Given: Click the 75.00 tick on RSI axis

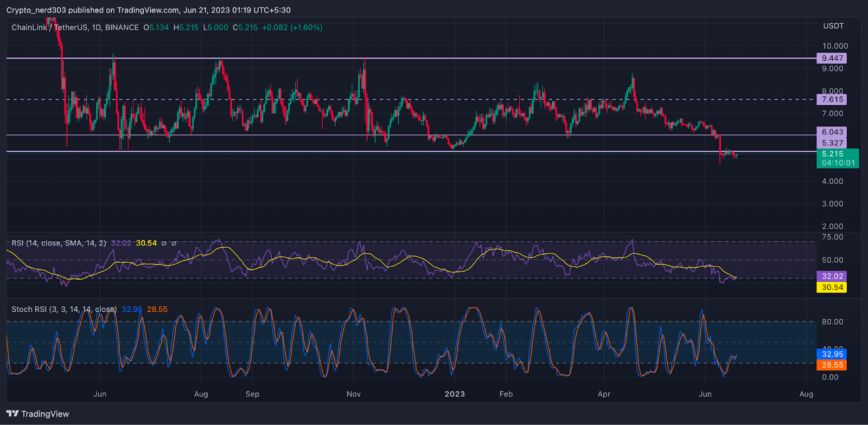Looking at the screenshot, I should pyautogui.click(x=833, y=237).
